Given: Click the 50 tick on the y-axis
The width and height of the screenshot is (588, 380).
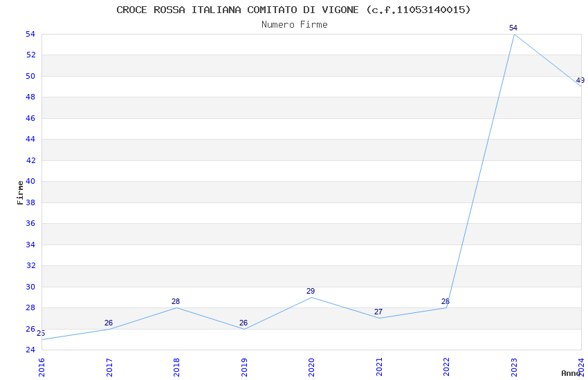Looking at the screenshot, I should [x=30, y=76].
